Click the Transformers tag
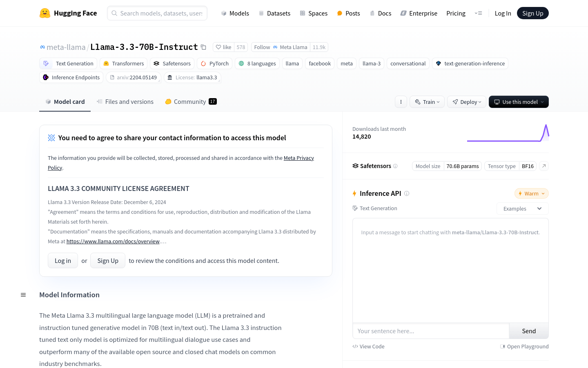This screenshot has height=368, width=588. (x=124, y=63)
